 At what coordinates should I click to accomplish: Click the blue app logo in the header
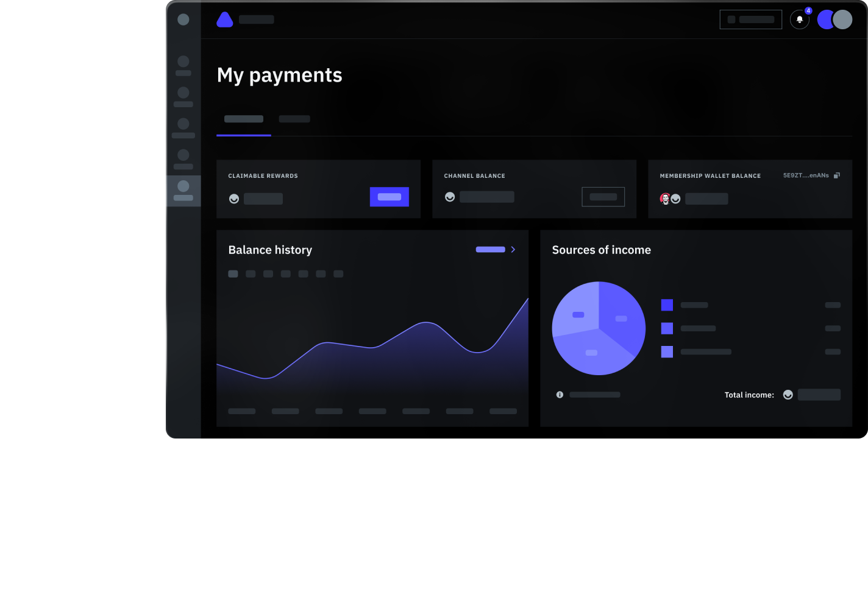(225, 19)
